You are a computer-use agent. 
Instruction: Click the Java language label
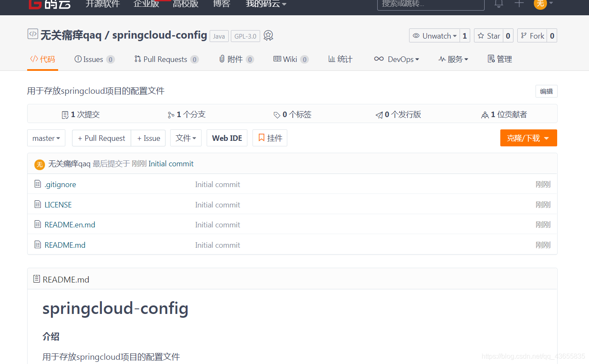coord(219,36)
